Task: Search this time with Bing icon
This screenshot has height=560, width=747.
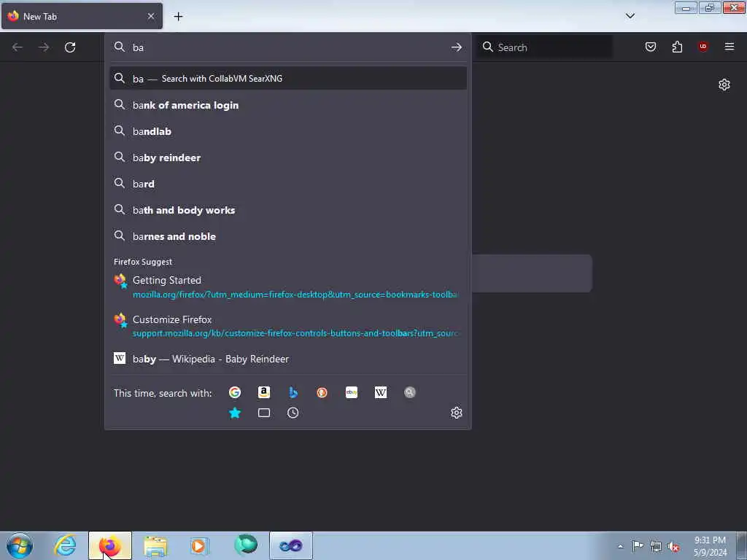Action: pyautogui.click(x=293, y=392)
